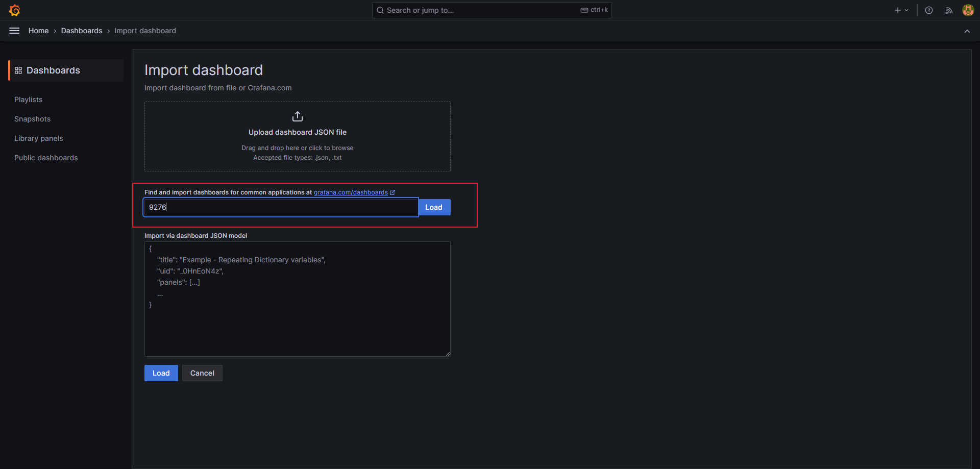The image size is (980, 469).
Task: Load dashboard ID 9276 from Grafana.com
Action: click(434, 207)
